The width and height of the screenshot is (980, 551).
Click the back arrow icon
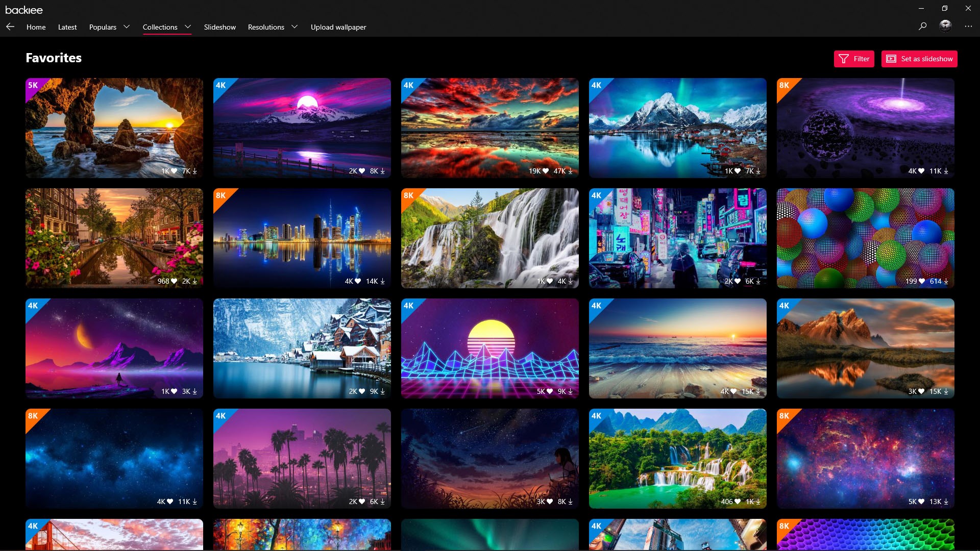[10, 27]
